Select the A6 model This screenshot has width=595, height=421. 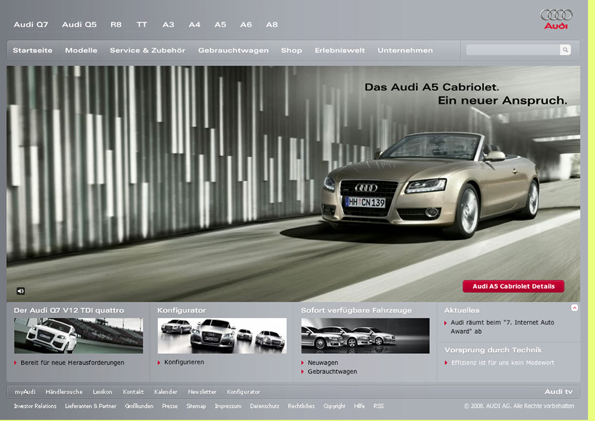[246, 25]
